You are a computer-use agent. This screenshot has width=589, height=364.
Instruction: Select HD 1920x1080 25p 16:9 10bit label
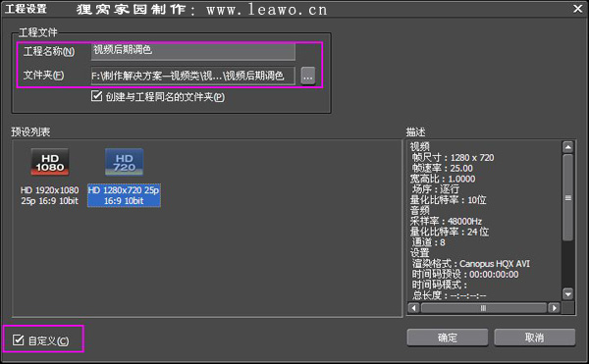[x=50, y=195]
